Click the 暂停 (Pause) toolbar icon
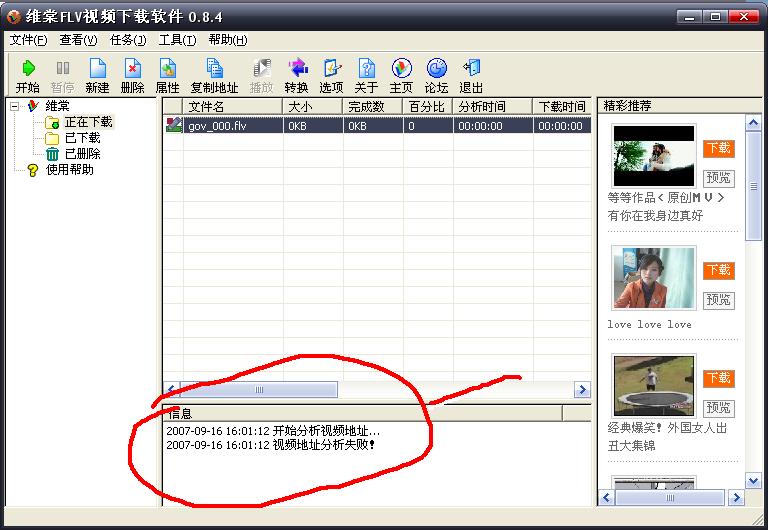This screenshot has width=768, height=530. [63, 68]
